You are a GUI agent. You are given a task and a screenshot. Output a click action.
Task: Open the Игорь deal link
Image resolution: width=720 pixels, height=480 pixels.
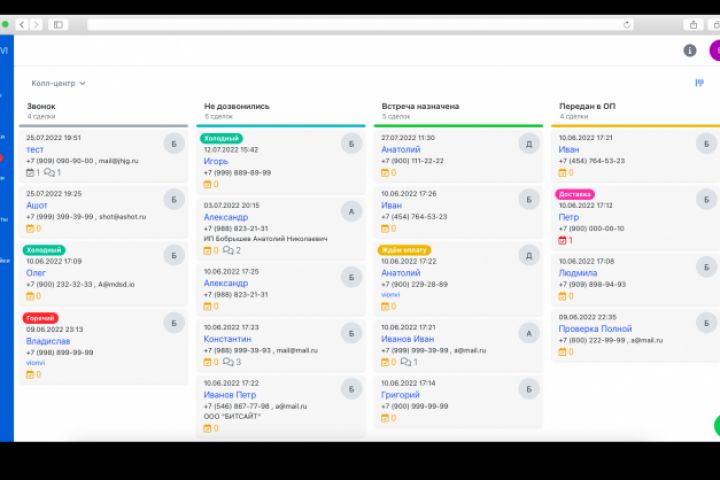216,161
